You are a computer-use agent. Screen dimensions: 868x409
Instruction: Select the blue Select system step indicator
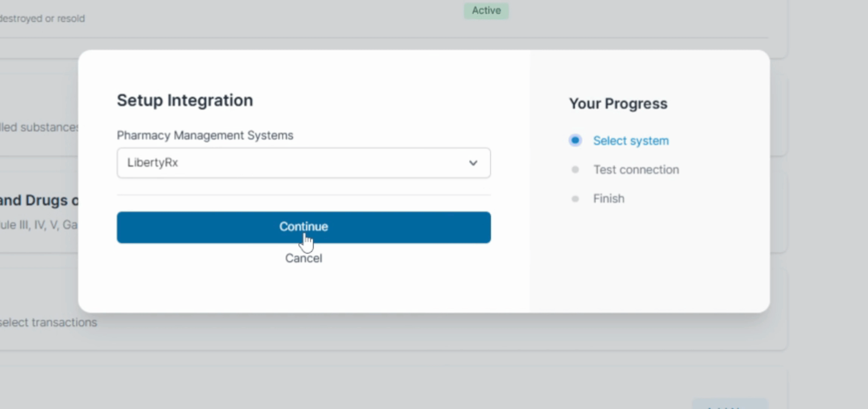point(575,140)
